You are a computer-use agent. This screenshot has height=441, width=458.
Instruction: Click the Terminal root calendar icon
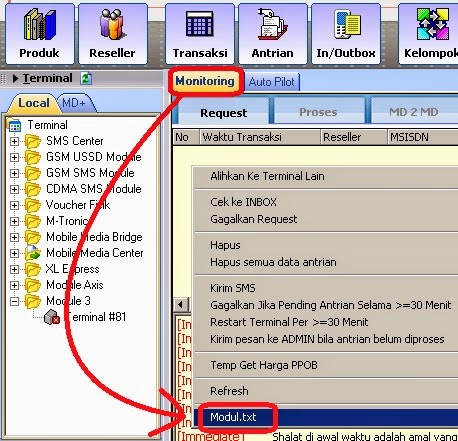click(x=15, y=125)
